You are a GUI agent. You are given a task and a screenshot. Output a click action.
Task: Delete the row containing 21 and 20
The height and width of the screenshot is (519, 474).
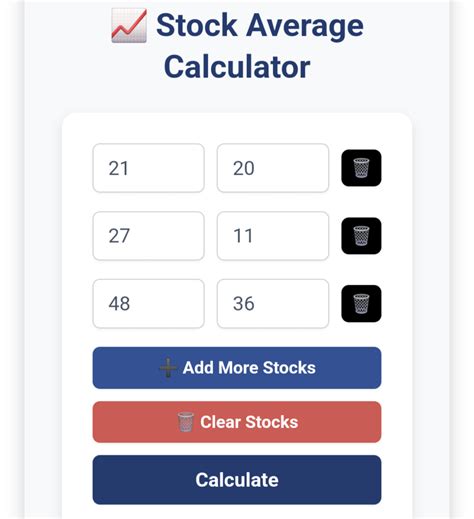point(361,168)
